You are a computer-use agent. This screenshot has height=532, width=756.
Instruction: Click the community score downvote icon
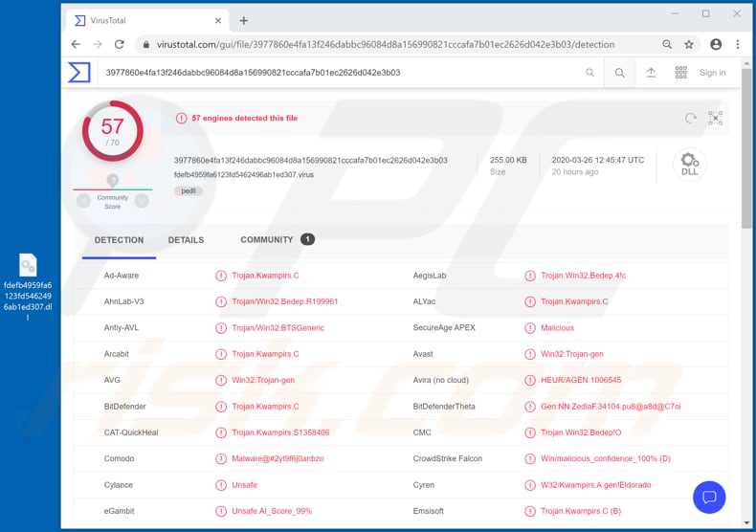point(83,201)
